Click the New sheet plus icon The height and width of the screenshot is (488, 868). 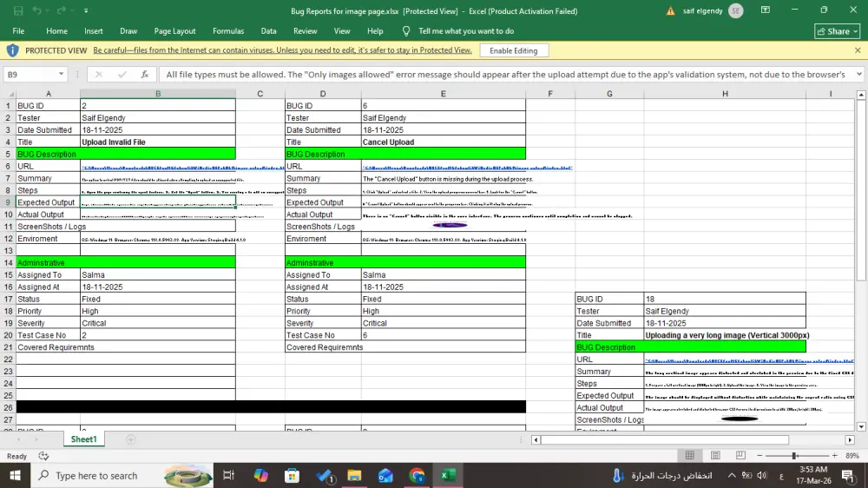click(131, 439)
